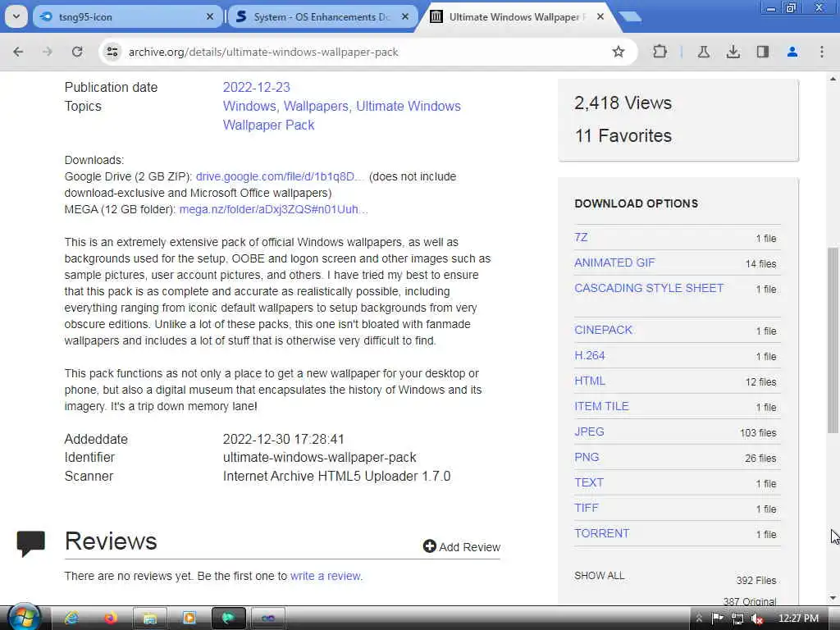Open the Downloads toolbar icon
Viewport: 840px width, 630px height.
click(x=733, y=52)
